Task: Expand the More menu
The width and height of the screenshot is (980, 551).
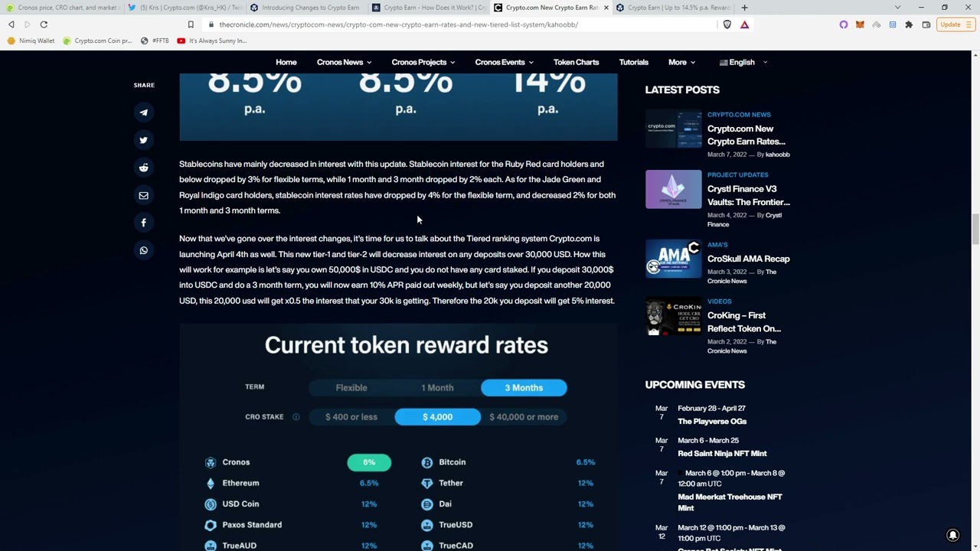Action: tap(681, 62)
